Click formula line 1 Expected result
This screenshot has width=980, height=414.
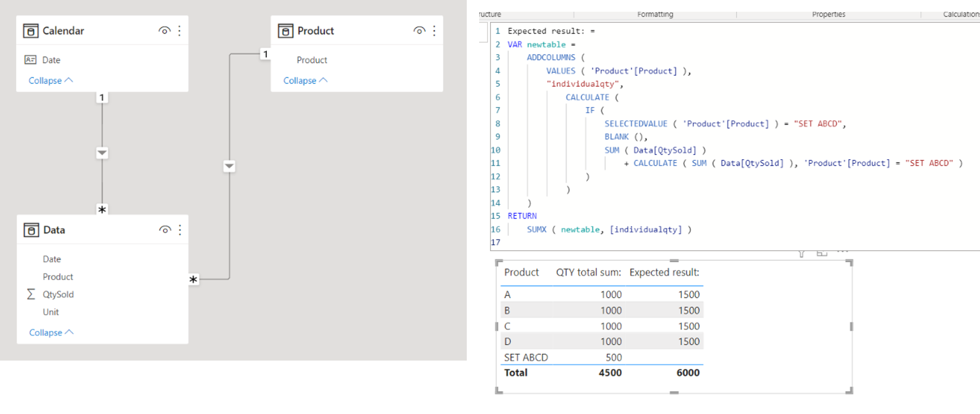(551, 31)
